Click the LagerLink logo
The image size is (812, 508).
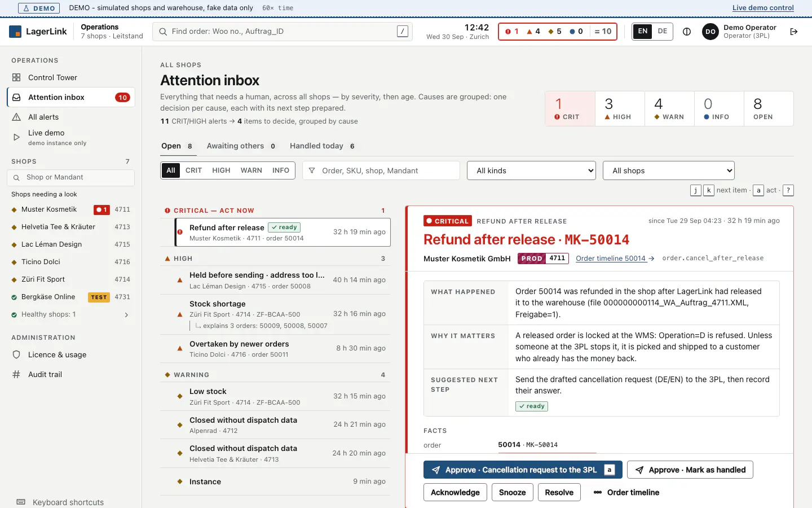pos(38,32)
